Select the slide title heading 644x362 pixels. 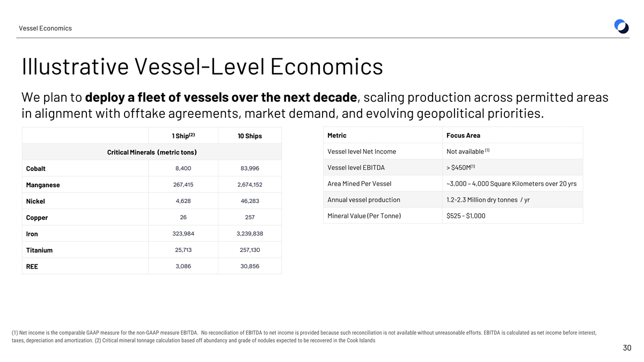click(202, 67)
